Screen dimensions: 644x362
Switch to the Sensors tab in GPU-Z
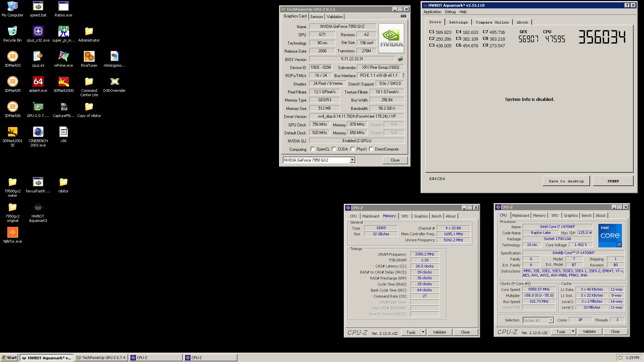point(317,17)
